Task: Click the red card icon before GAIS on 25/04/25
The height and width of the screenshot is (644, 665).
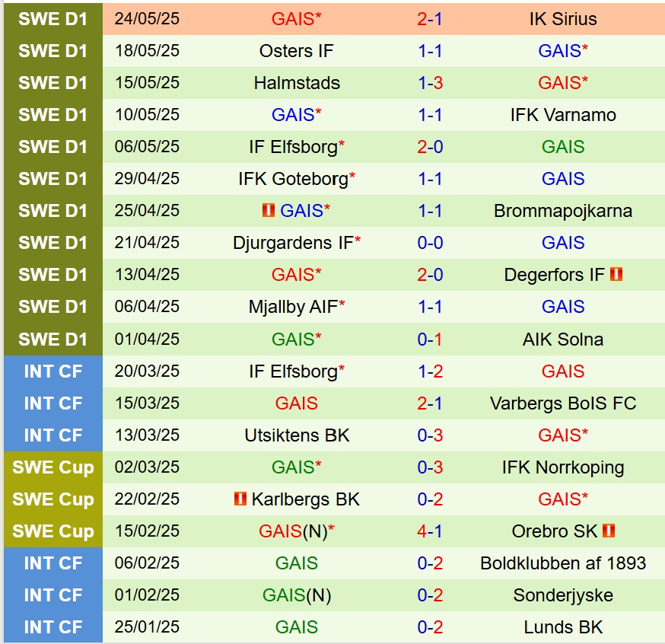Action: 268,211
